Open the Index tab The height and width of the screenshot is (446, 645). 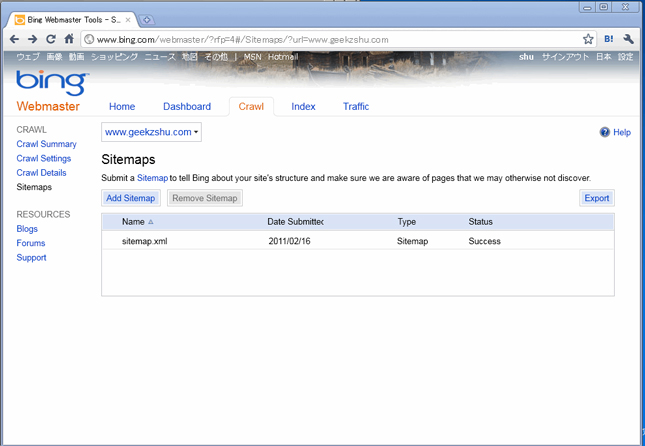point(303,107)
